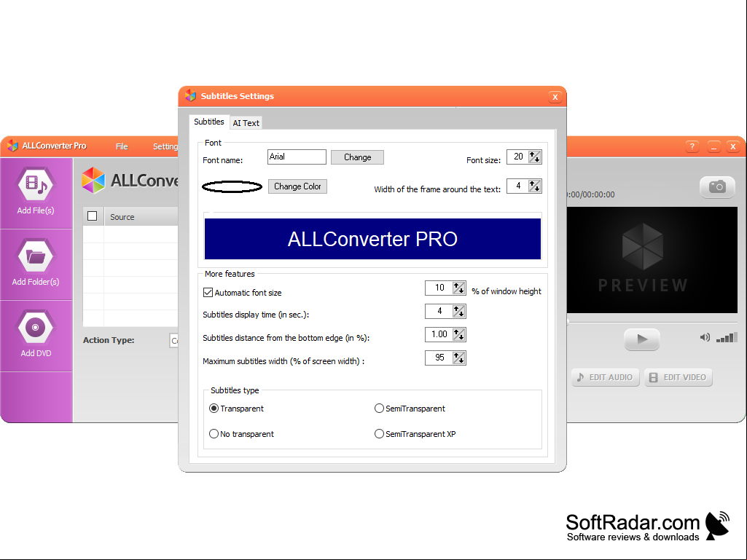The width and height of the screenshot is (747, 560).
Task: Close the ALLConverter Pro main window
Action: pos(733,146)
